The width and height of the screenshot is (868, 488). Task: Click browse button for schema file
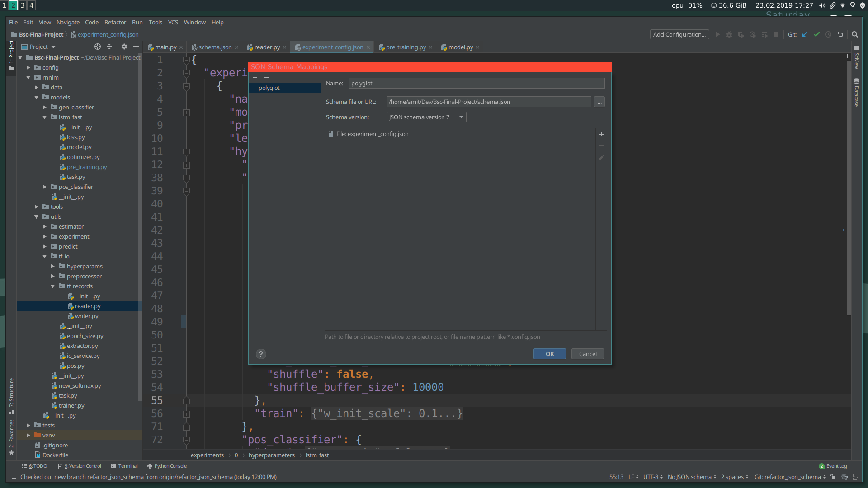599,102
